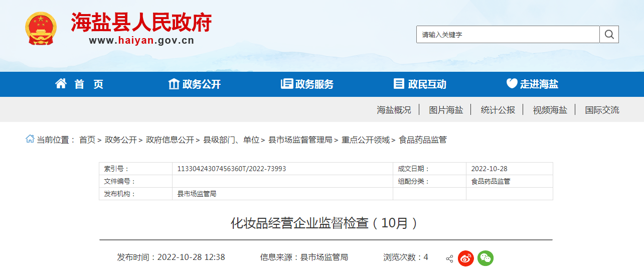The width and height of the screenshot is (644, 272).
Task: Click the home icon beside 首页
Action: pyautogui.click(x=61, y=84)
